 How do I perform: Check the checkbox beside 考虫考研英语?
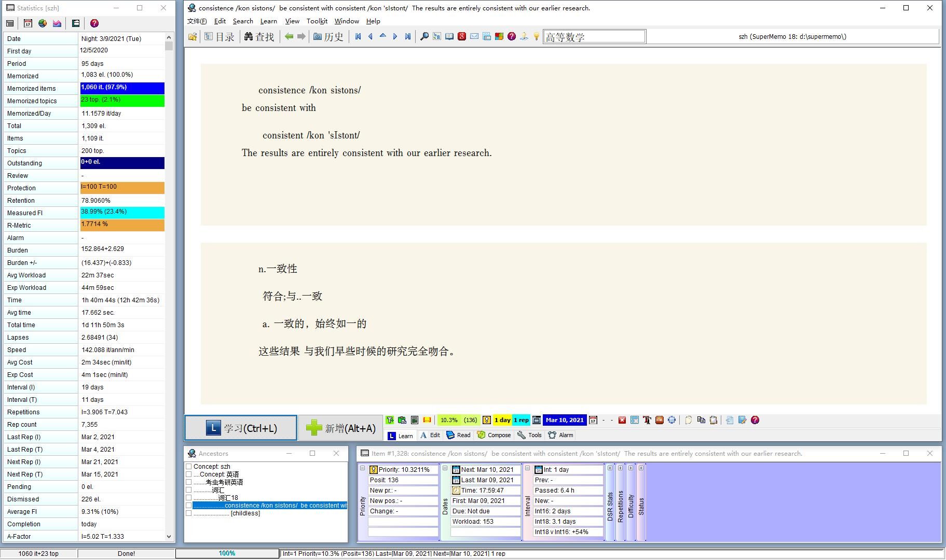coord(189,482)
